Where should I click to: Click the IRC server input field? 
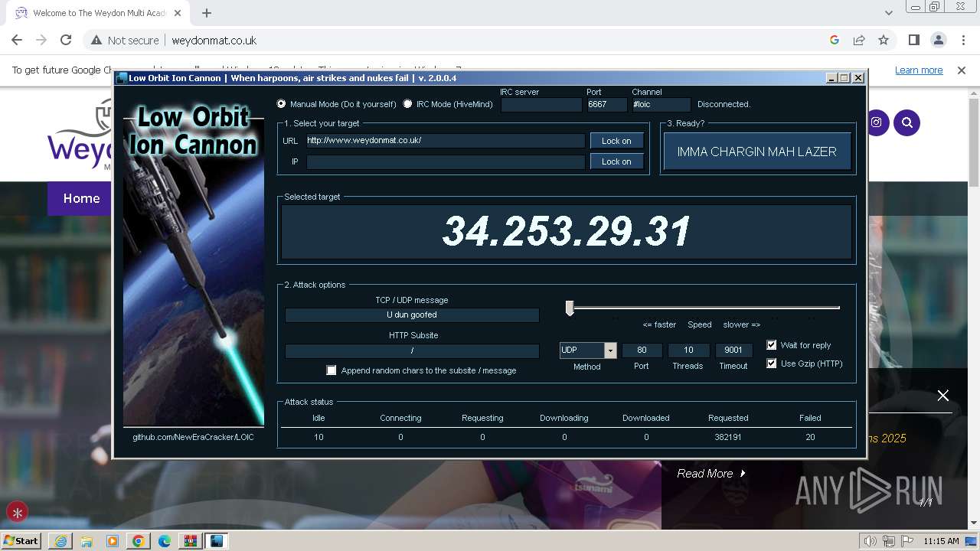coord(541,104)
